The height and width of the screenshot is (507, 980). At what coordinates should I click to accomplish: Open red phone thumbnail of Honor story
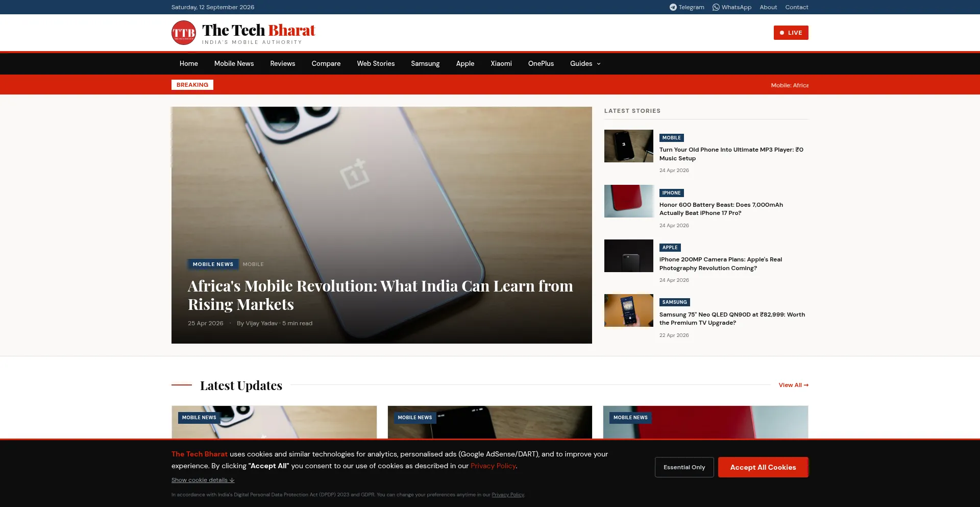tap(629, 201)
